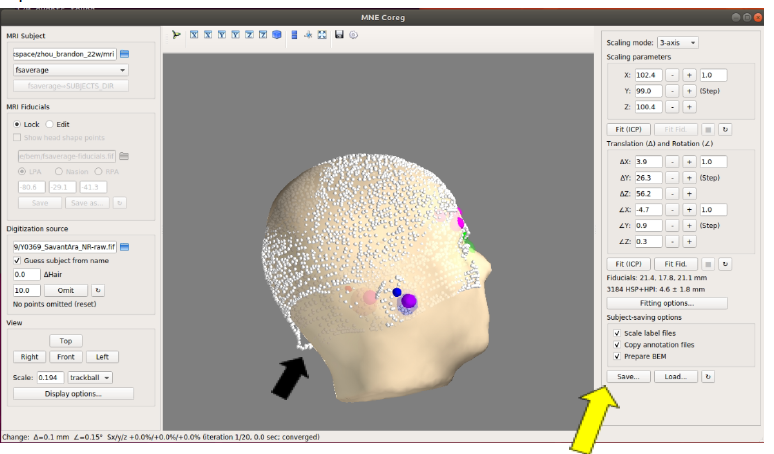Reset the scaling parameters
774x454 pixels.
[725, 129]
